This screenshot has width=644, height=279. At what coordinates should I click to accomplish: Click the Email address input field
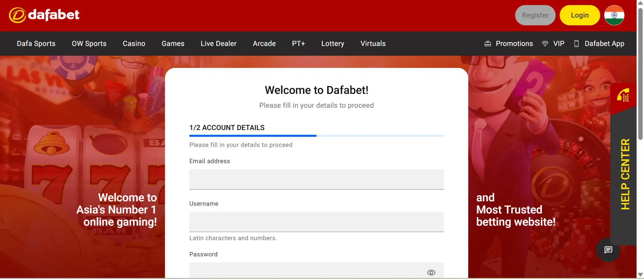coord(316,179)
